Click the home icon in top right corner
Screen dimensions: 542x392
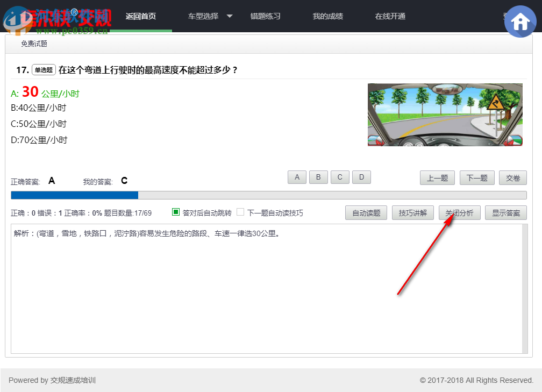tap(520, 22)
